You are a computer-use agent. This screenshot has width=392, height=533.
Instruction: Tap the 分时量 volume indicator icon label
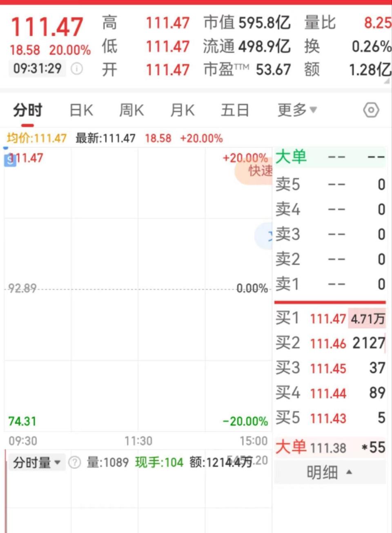(x=31, y=463)
